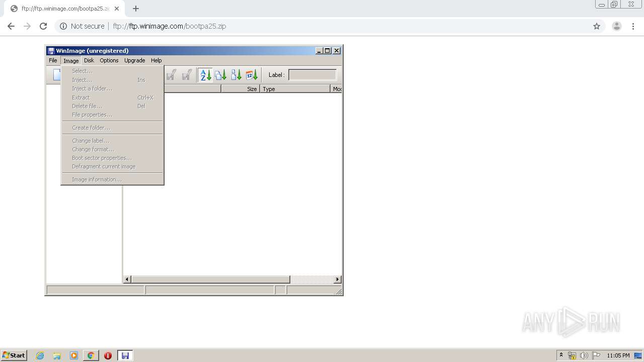Sort files by date with calendar icon
This screenshot has height=362, width=644.
pyautogui.click(x=252, y=75)
